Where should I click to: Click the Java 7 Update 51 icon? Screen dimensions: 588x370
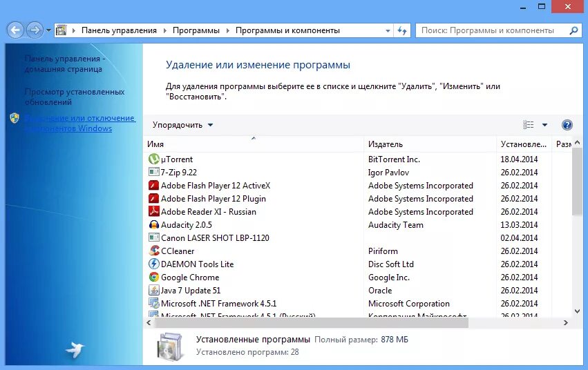(x=154, y=290)
